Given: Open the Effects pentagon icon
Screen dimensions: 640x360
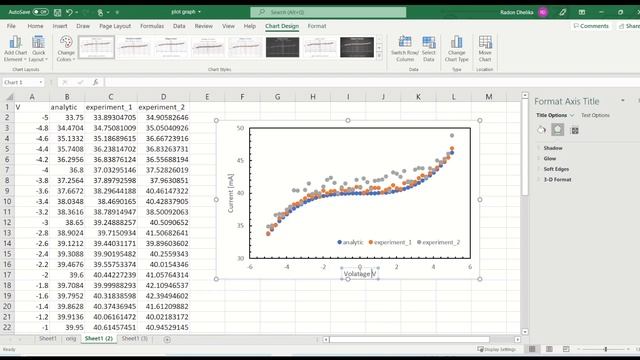Looking at the screenshot, I should [558, 130].
